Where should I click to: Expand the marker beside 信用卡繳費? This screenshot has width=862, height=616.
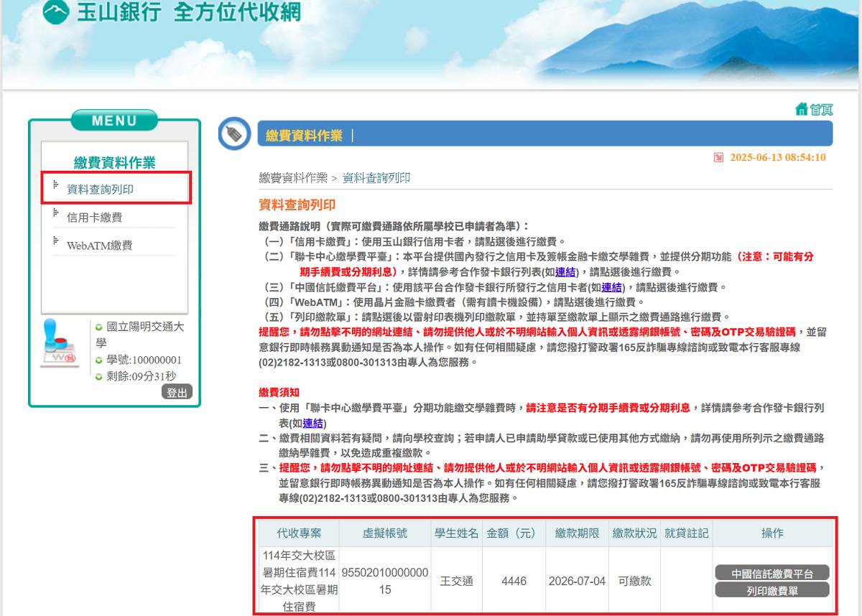tap(56, 213)
